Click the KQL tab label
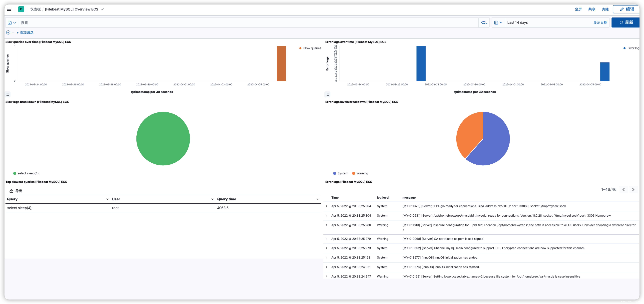 tap(484, 22)
